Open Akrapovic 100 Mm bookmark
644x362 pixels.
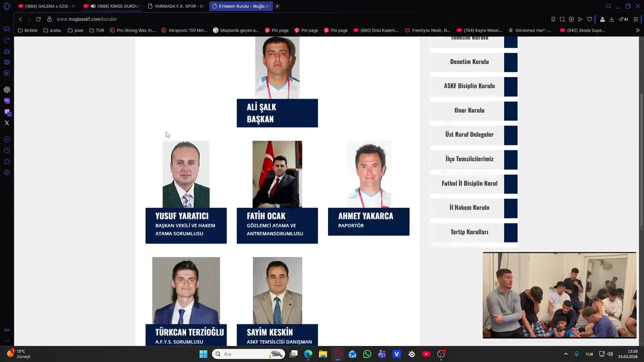pos(184,30)
